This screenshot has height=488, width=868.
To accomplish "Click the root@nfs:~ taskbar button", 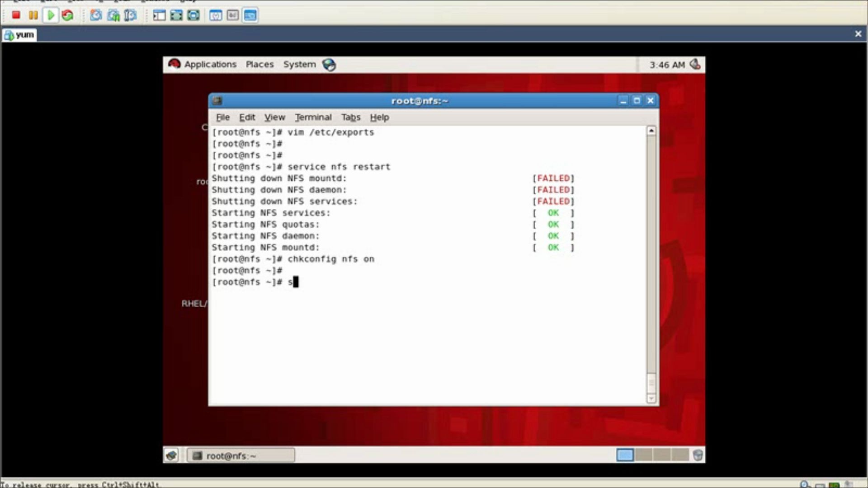I will [240, 455].
